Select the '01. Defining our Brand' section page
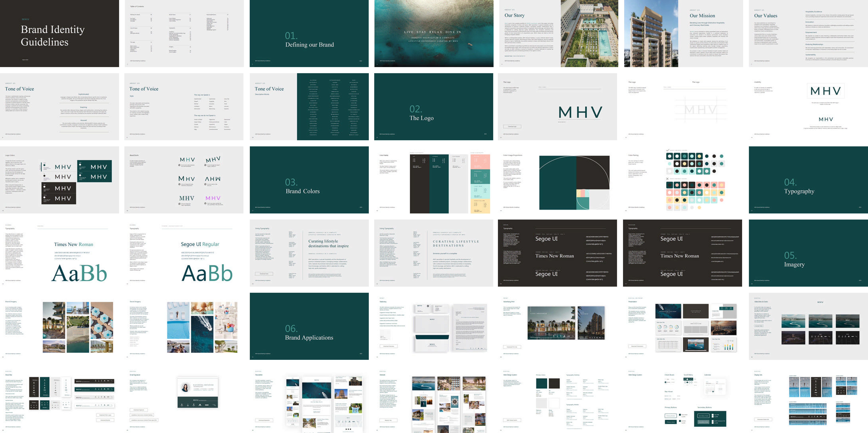The image size is (868, 433). (x=309, y=33)
